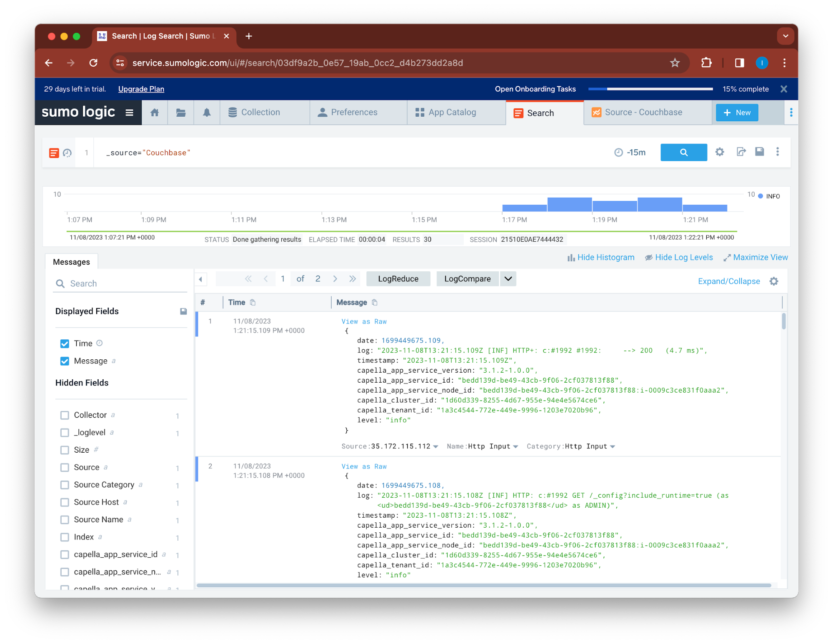Expand the LogCompare dropdown arrow

[x=508, y=279]
